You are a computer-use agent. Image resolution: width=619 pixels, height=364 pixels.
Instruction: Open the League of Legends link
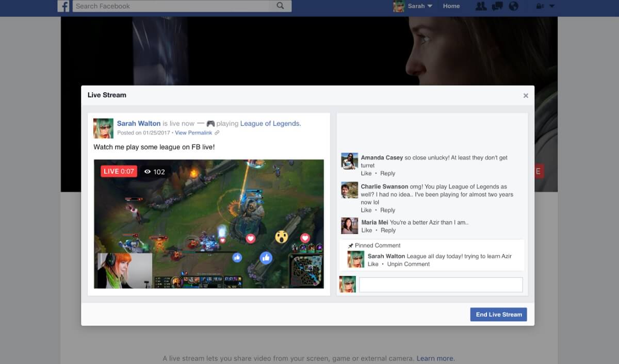(269, 123)
